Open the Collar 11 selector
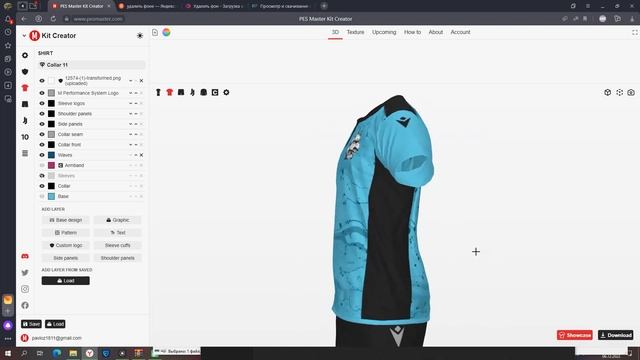Screen dimensions: 640x360 91,65
